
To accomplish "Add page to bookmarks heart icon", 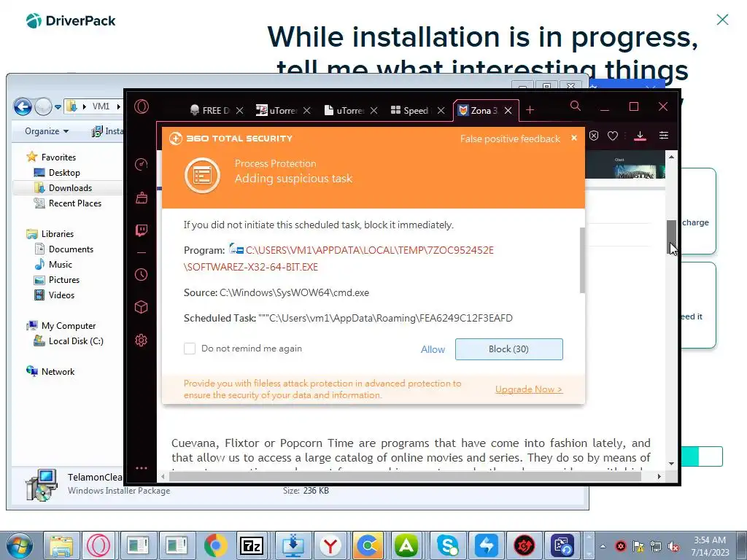I will pos(613,136).
